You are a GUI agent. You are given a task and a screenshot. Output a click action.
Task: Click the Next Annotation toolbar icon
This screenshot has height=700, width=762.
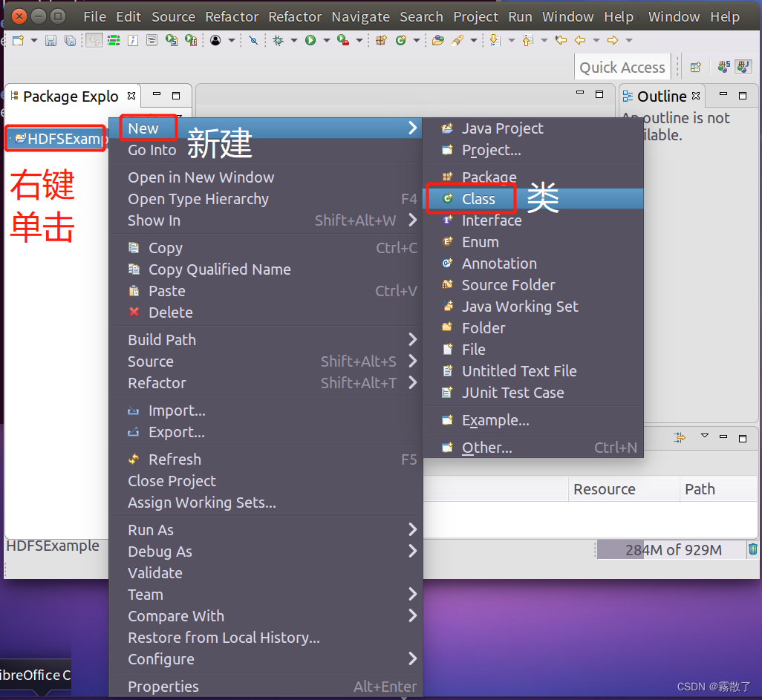(495, 40)
